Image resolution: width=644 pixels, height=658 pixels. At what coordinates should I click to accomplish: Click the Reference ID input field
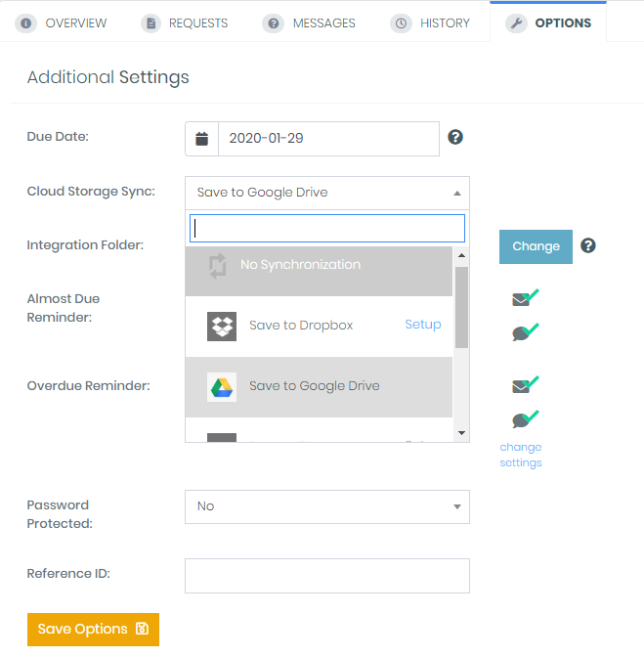tap(326, 576)
